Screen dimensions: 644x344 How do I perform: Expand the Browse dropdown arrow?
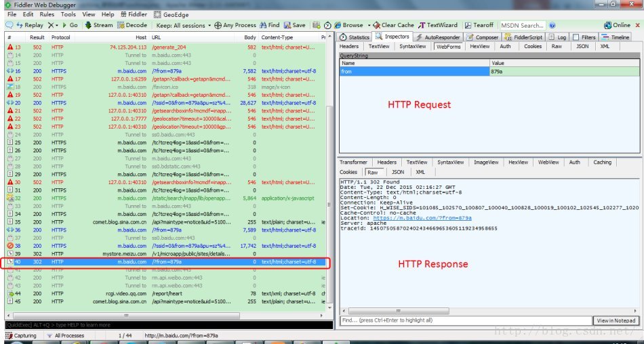(369, 25)
